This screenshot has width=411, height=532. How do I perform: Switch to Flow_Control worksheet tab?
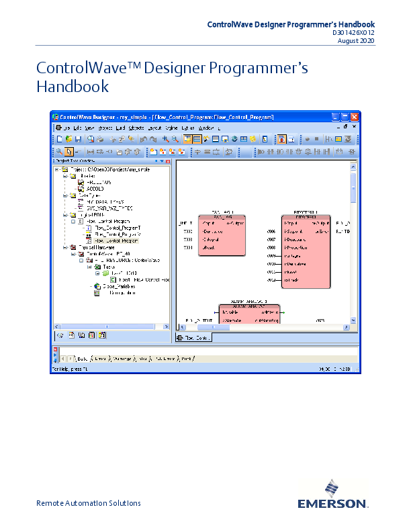coord(194,338)
